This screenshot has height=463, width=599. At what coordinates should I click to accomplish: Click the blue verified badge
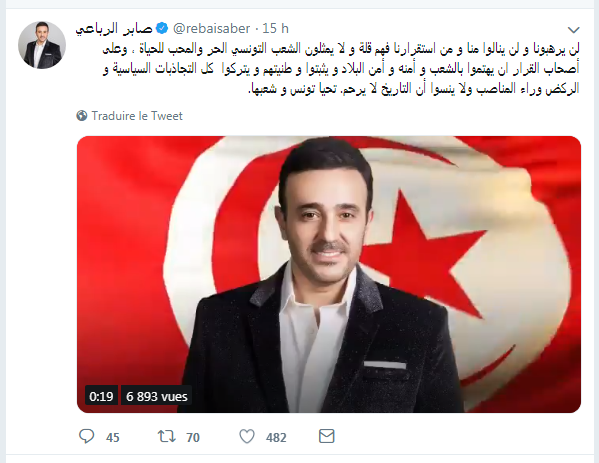coord(162,28)
